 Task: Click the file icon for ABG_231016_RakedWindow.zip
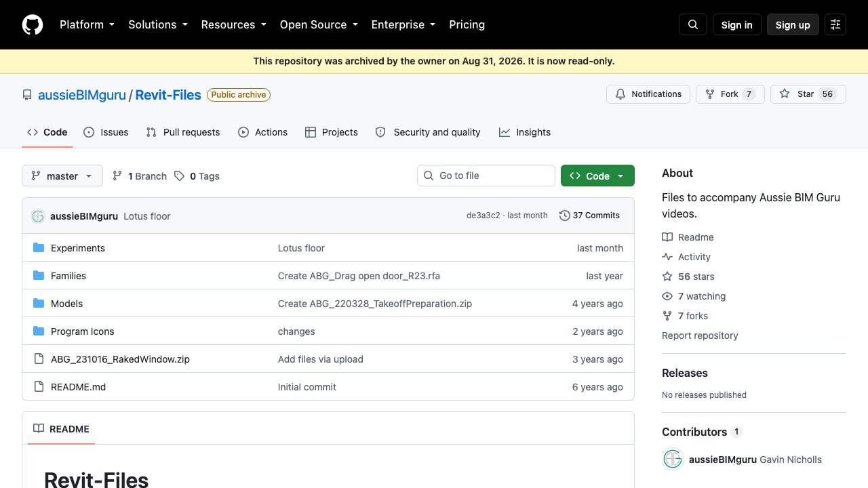[39, 359]
